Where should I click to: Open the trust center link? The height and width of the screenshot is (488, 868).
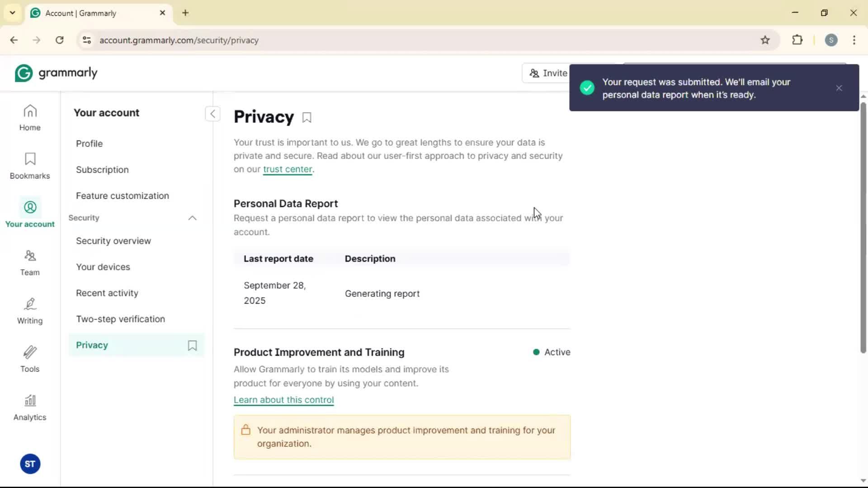click(x=288, y=169)
